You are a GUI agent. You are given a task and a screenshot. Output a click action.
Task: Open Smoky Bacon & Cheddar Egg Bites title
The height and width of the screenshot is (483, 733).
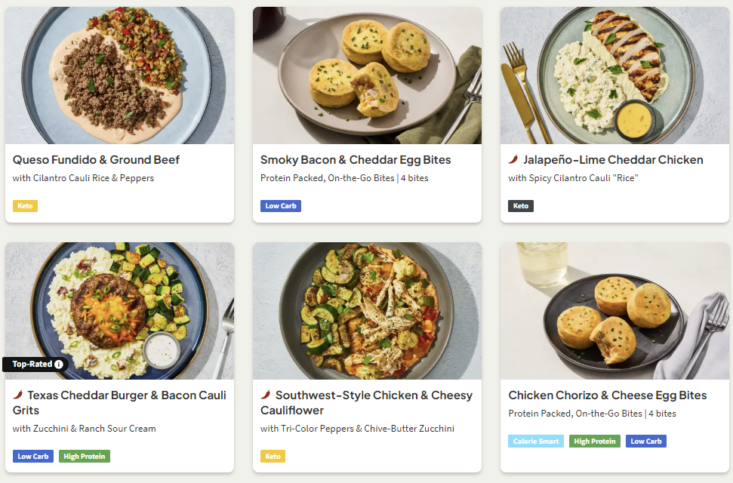click(355, 159)
